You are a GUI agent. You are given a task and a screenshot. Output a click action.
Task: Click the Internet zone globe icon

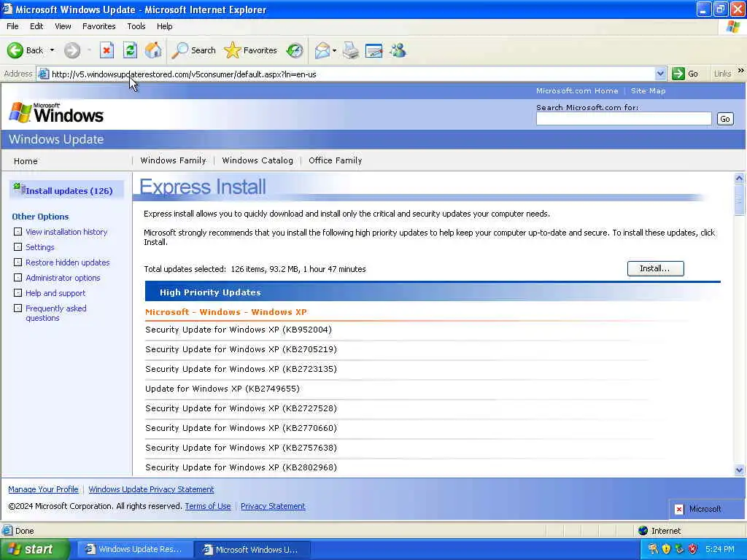pyautogui.click(x=643, y=531)
